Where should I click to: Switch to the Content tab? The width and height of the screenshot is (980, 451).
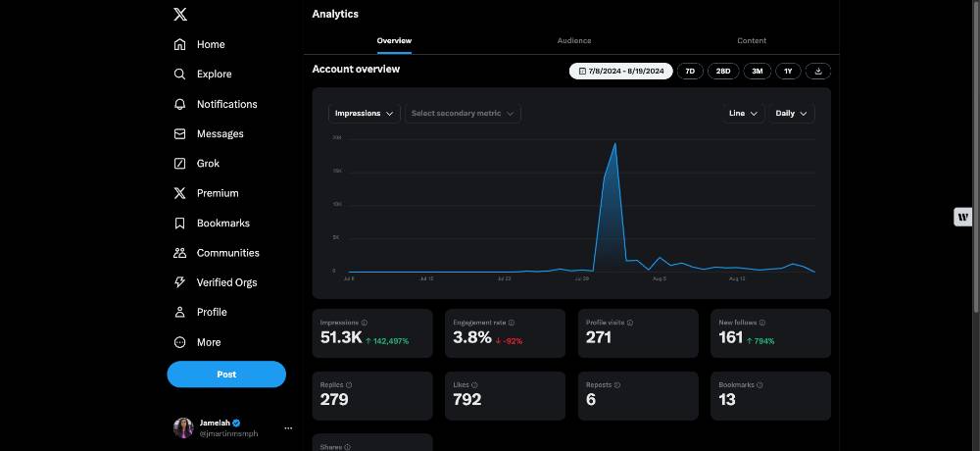(x=752, y=40)
